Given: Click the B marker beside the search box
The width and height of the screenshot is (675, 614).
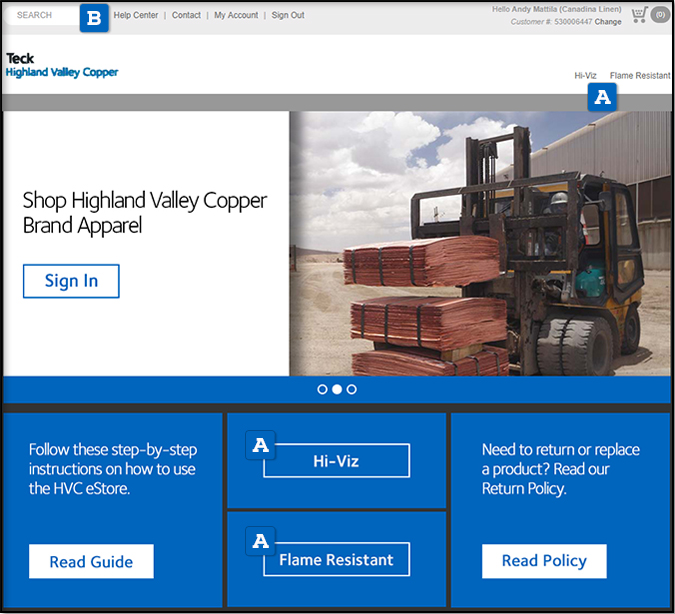Looking at the screenshot, I should [x=94, y=18].
